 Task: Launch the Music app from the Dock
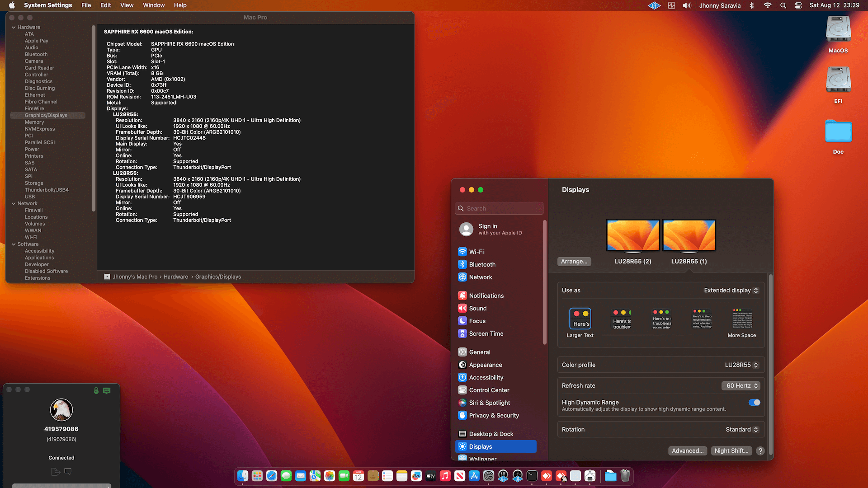tap(445, 476)
